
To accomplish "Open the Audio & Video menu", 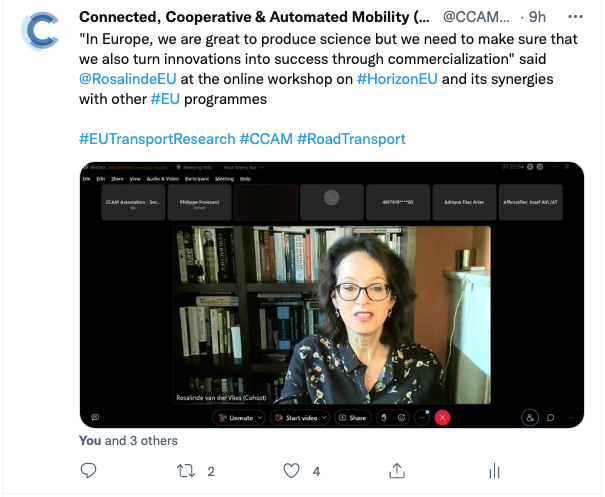I will coord(162,179).
